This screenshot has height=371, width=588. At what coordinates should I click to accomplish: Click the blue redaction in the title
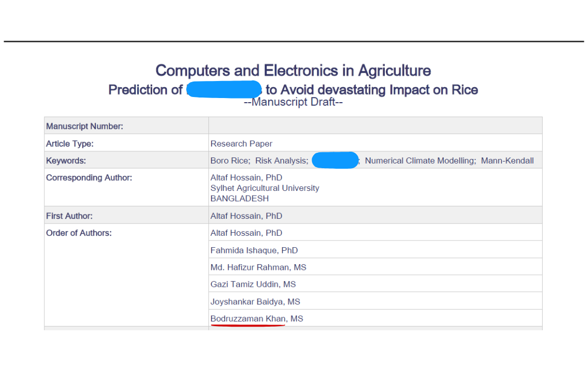click(224, 89)
